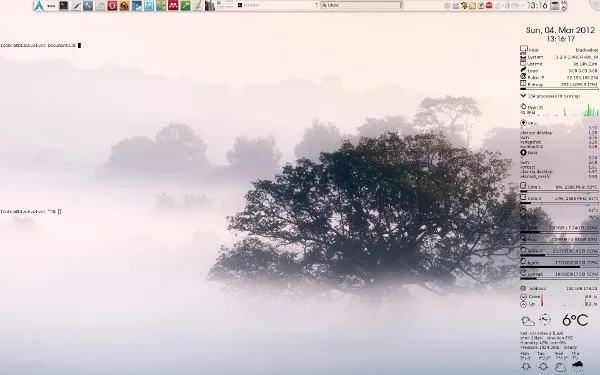
Task: Open the panel settings icon at panel's end
Action: tap(563, 5)
